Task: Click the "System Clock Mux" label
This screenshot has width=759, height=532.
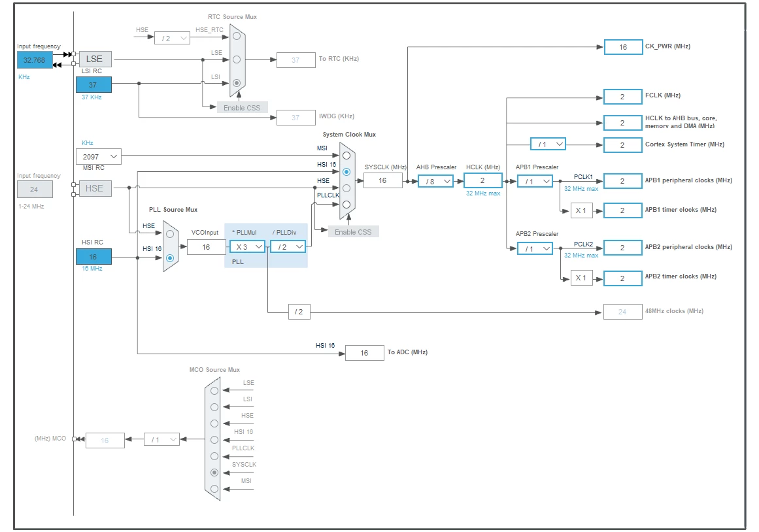Action: 350,135
